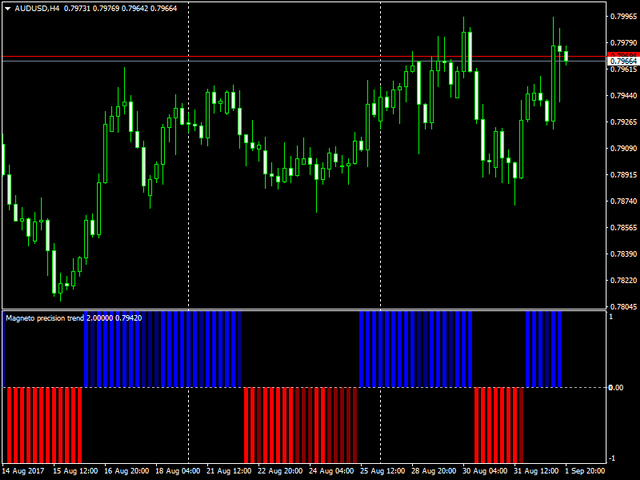Click the indicator scale -1 label

tap(611, 459)
